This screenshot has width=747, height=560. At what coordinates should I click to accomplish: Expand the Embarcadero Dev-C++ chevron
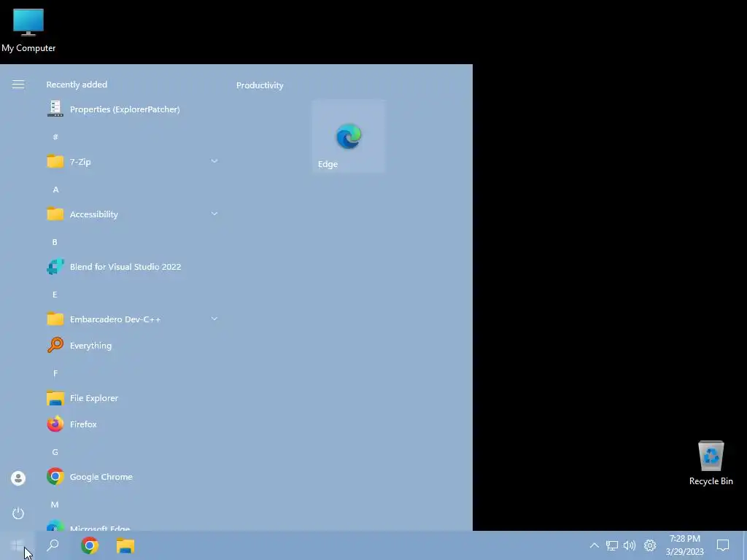(214, 319)
